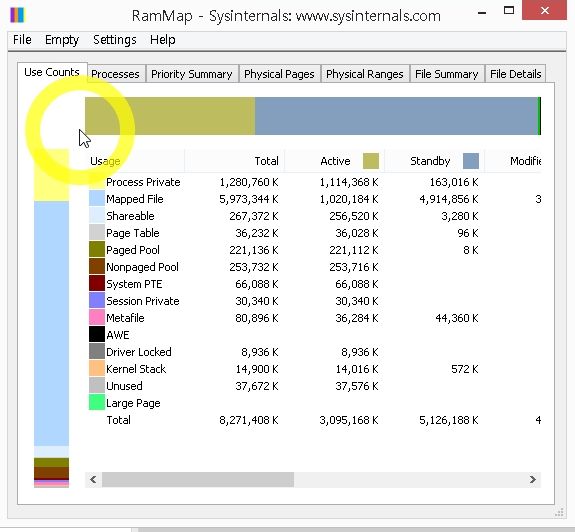Click the Mapped File color swatch
The image size is (575, 532).
point(97,198)
